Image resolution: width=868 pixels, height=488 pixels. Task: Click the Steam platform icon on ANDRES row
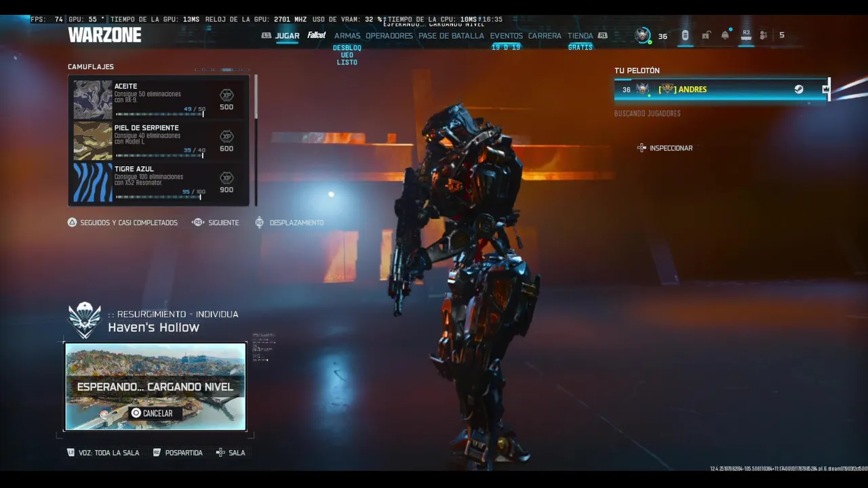799,89
